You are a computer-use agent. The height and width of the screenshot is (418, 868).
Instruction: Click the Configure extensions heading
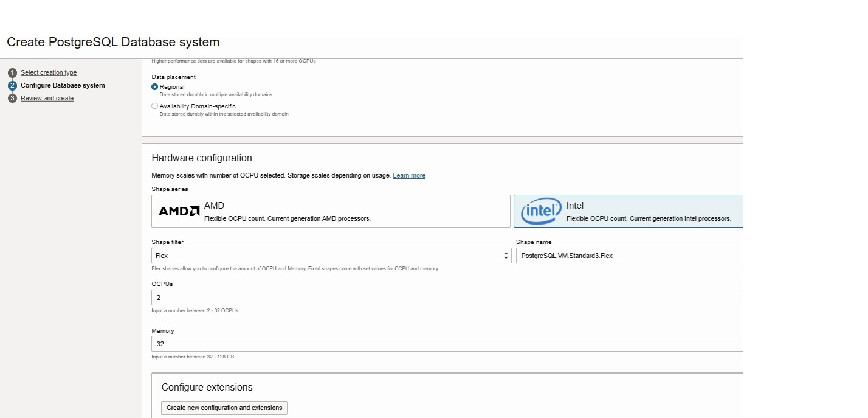[207, 387]
